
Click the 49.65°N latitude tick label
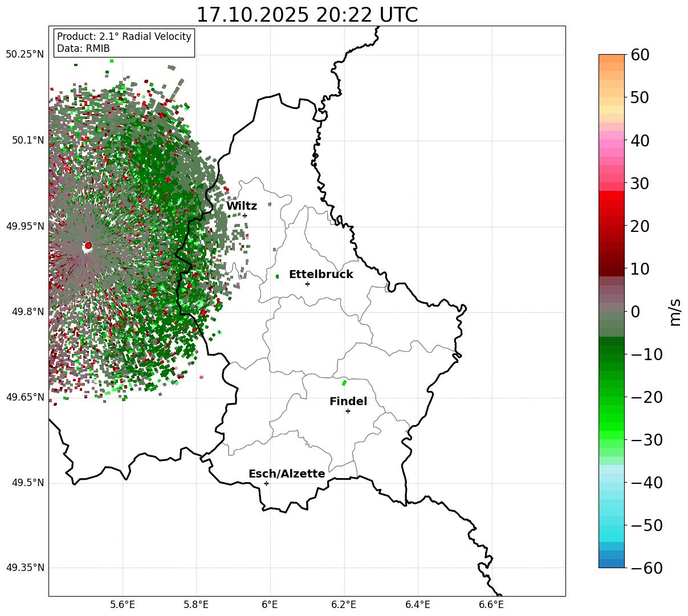25,397
